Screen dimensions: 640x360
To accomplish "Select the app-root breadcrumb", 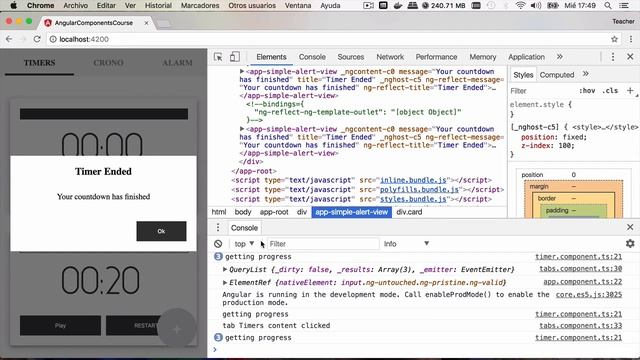I will pyautogui.click(x=274, y=212).
